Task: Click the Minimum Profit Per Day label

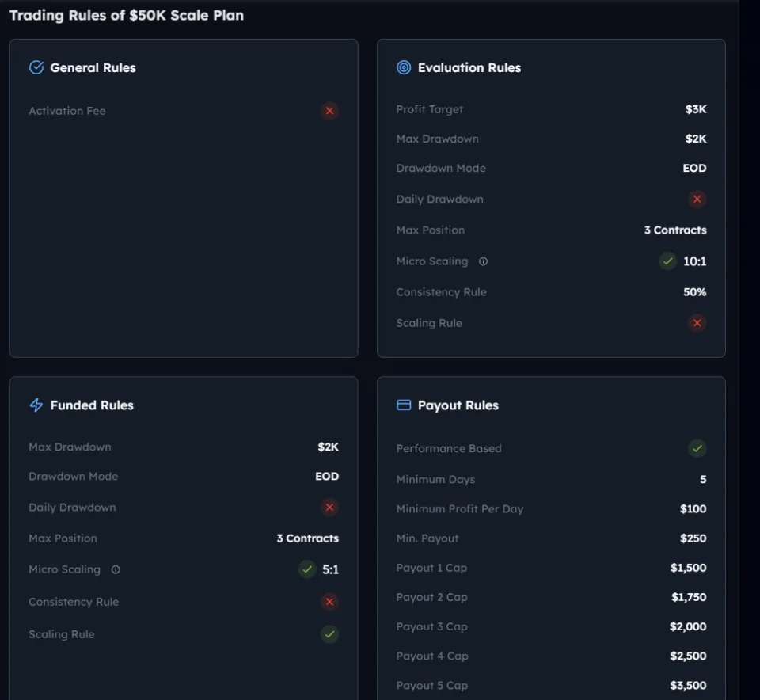Action: click(x=459, y=509)
